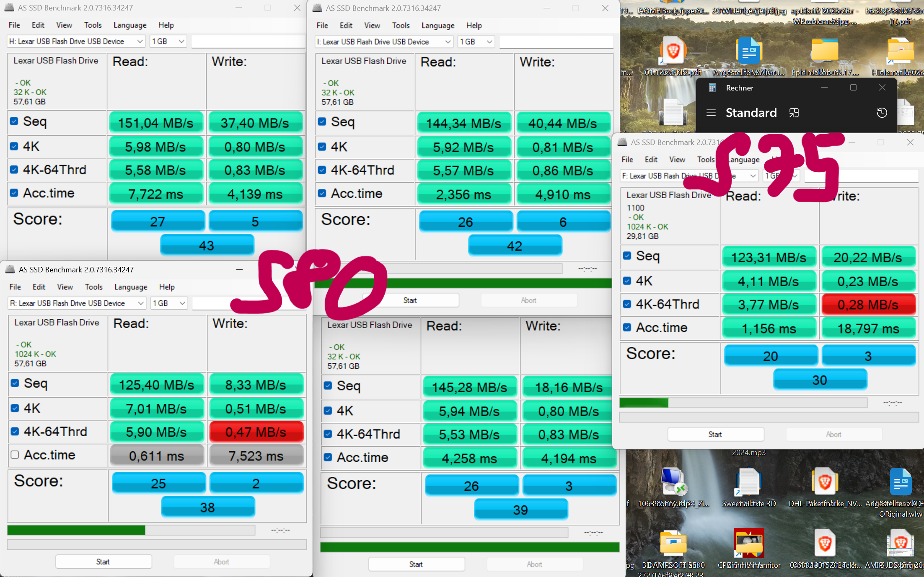Click the keep-on-top icon beside Standard
Screen dimensions: 924x577
click(794, 113)
